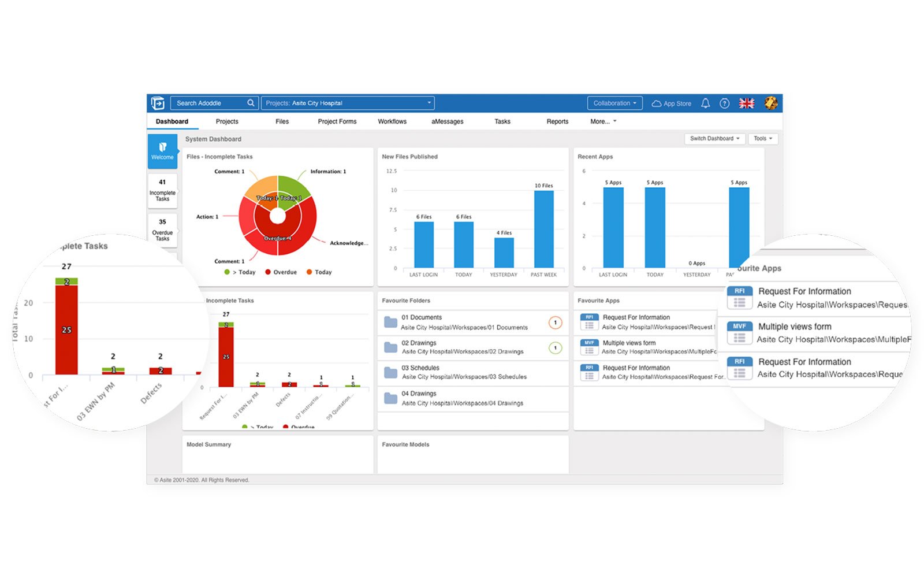Expand the Collaboration dropdown
This screenshot has height=578, width=924.
click(x=615, y=103)
